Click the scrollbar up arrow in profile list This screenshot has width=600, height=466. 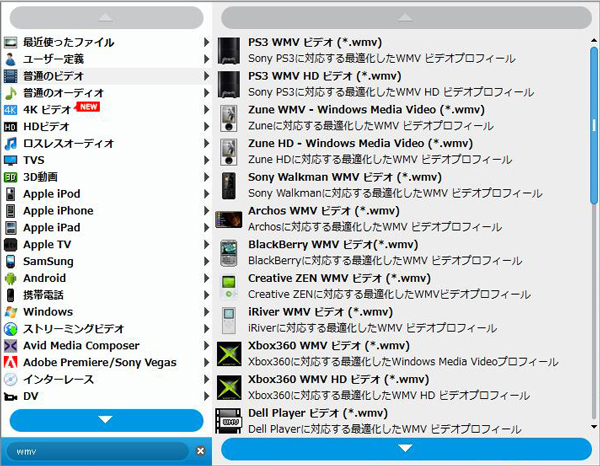594,40
